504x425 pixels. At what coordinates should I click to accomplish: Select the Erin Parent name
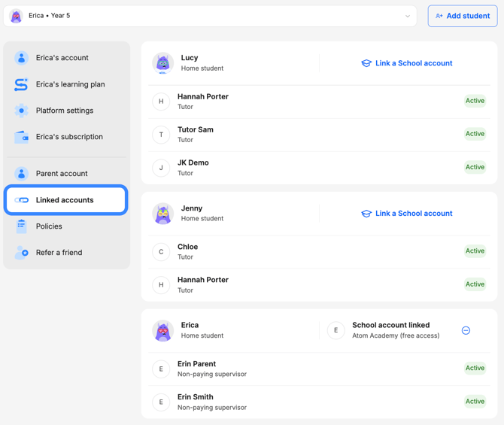[x=197, y=363]
